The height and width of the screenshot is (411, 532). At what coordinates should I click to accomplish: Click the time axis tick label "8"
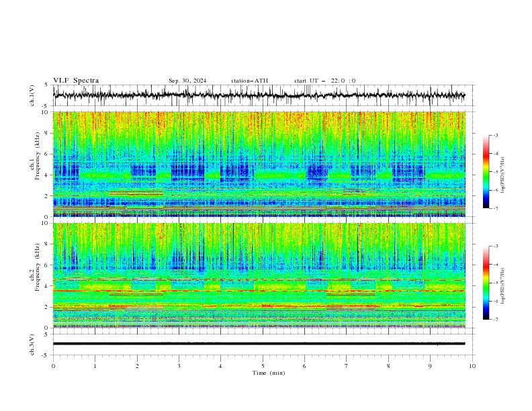pos(388,366)
